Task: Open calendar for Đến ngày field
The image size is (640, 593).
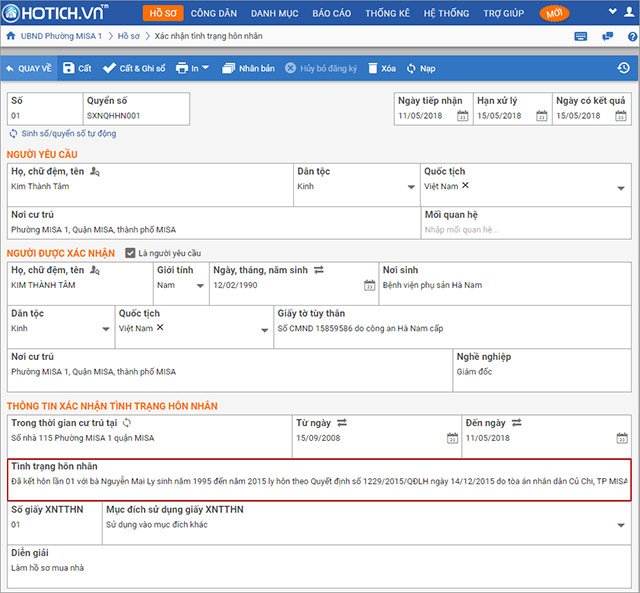Action: (x=620, y=438)
